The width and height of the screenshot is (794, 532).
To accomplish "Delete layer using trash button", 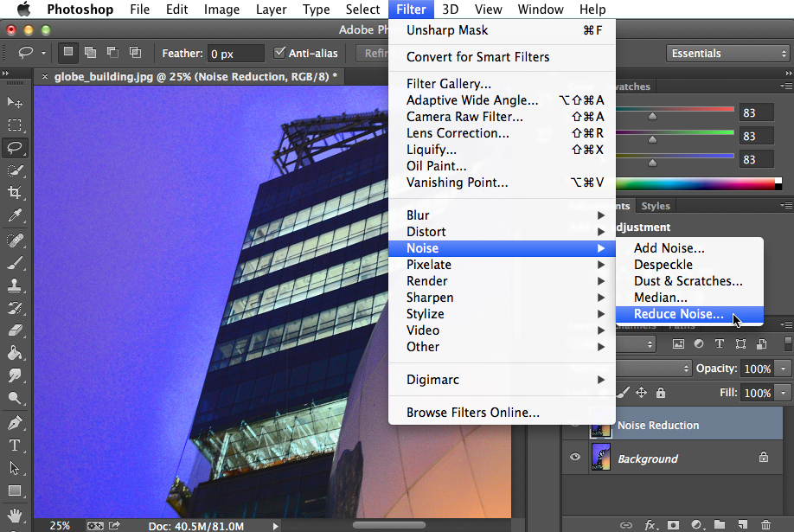I will click(x=765, y=523).
